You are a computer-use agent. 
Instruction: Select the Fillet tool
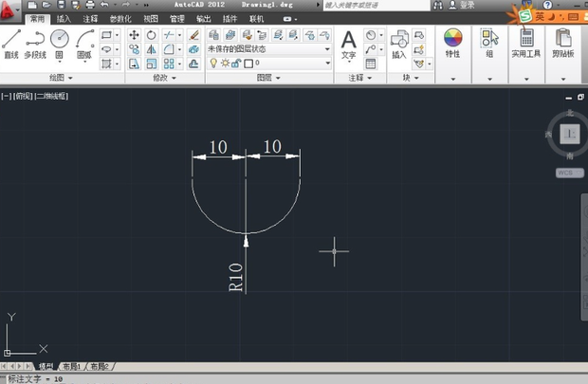point(169,49)
